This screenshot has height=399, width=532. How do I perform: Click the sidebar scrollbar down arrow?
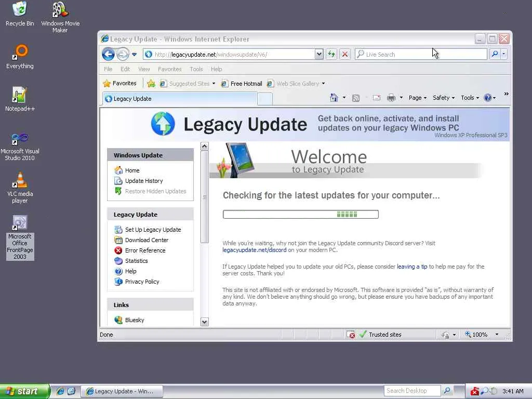click(204, 322)
